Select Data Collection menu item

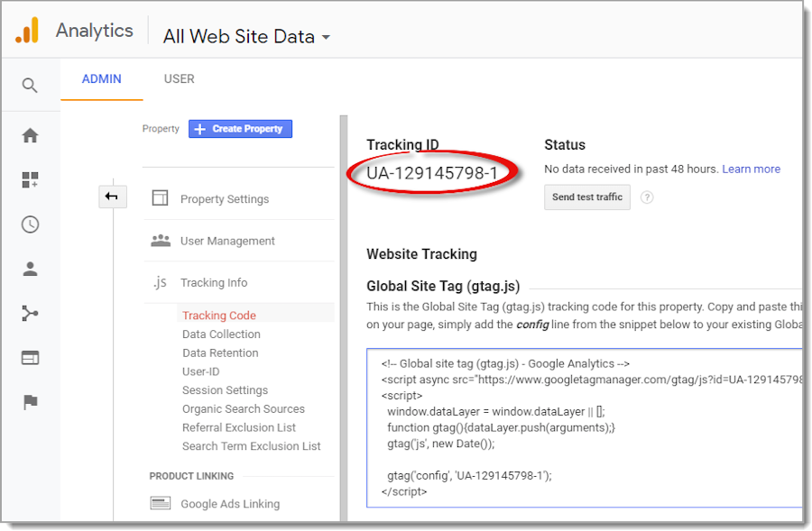pos(221,334)
